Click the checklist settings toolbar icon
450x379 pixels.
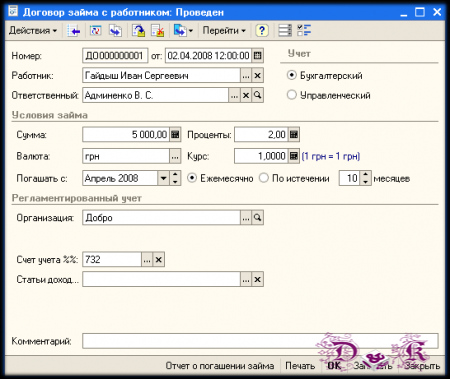point(304,31)
